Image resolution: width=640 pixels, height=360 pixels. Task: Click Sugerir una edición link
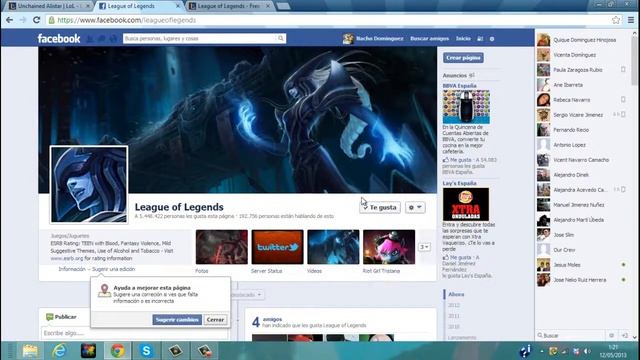tap(113, 269)
